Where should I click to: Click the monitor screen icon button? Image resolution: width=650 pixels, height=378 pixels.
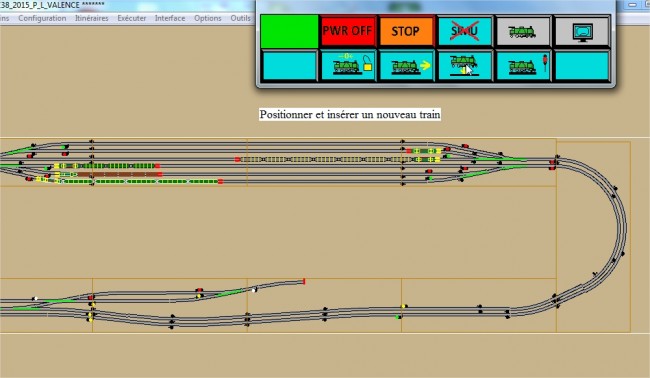(x=582, y=31)
